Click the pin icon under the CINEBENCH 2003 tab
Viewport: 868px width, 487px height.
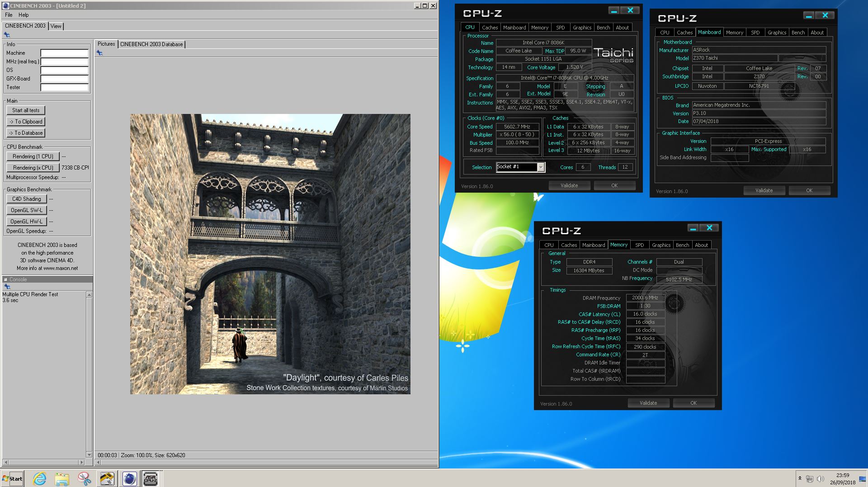pyautogui.click(x=7, y=35)
